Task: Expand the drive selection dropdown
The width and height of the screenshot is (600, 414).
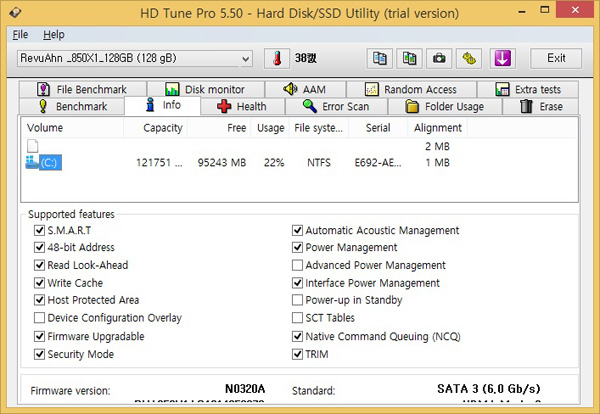Action: [x=245, y=59]
